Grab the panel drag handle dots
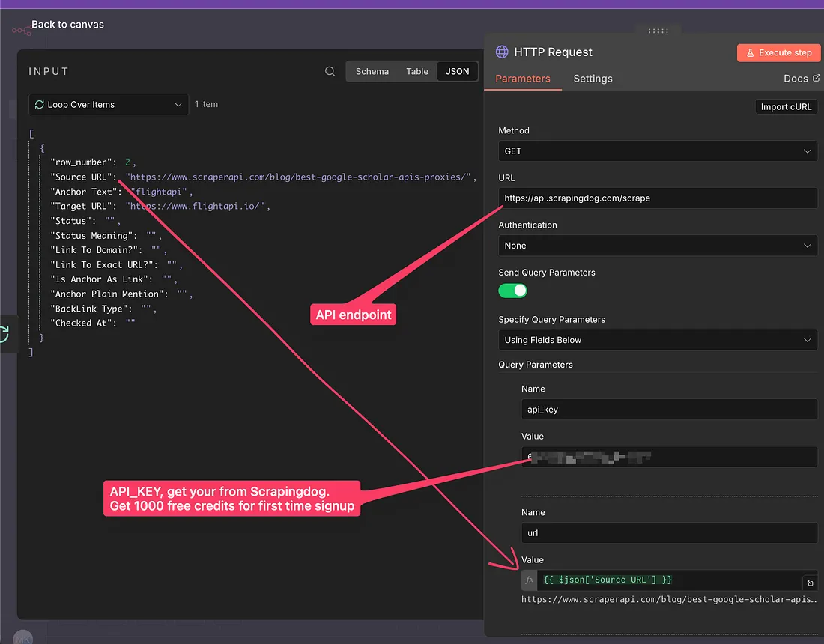 [658, 31]
